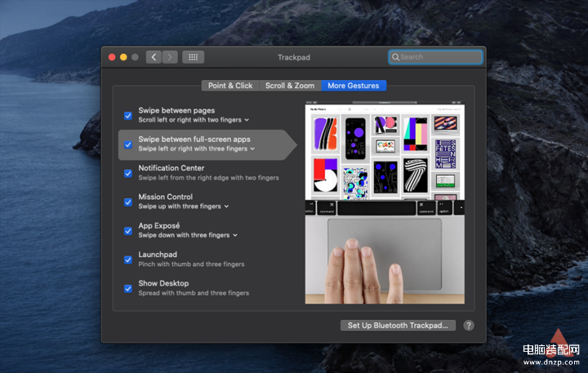
Task: Select the Launchpad label
Action: pos(158,254)
